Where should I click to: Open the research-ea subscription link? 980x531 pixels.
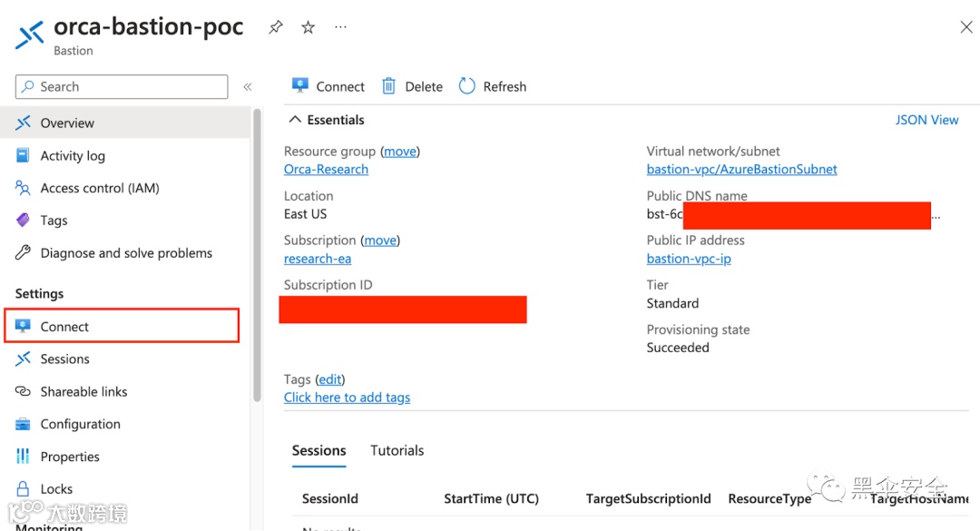tap(318, 259)
